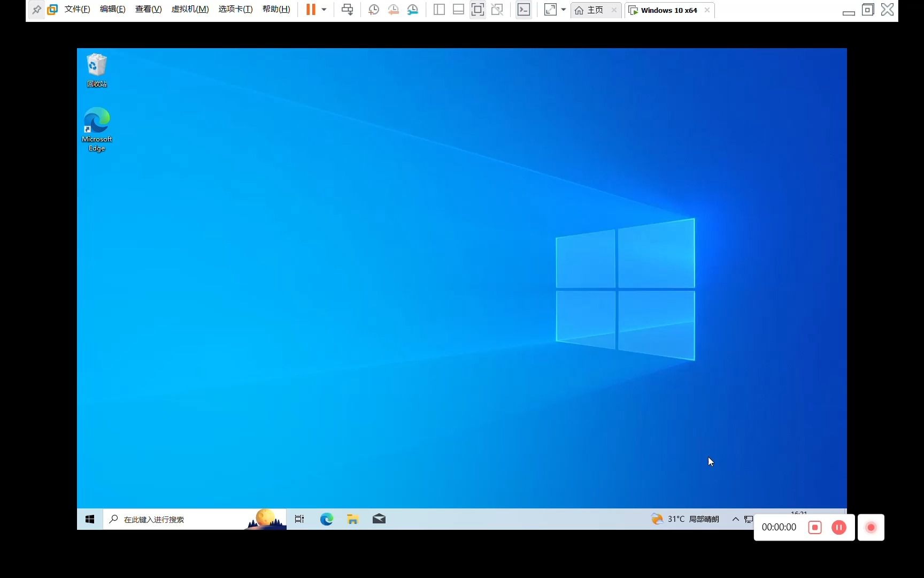
Task: Enter full screen mode icon
Action: pos(478,10)
